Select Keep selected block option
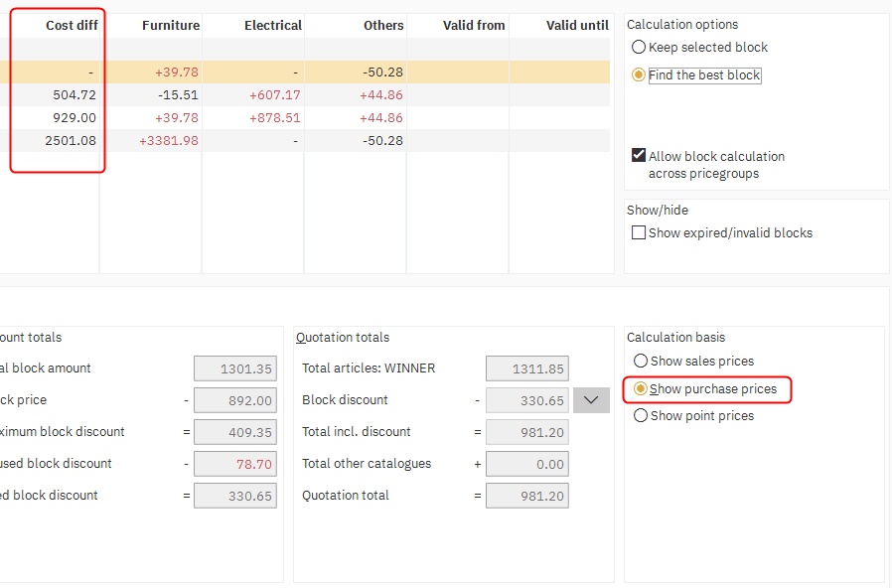This screenshot has width=892, height=588. (x=640, y=48)
